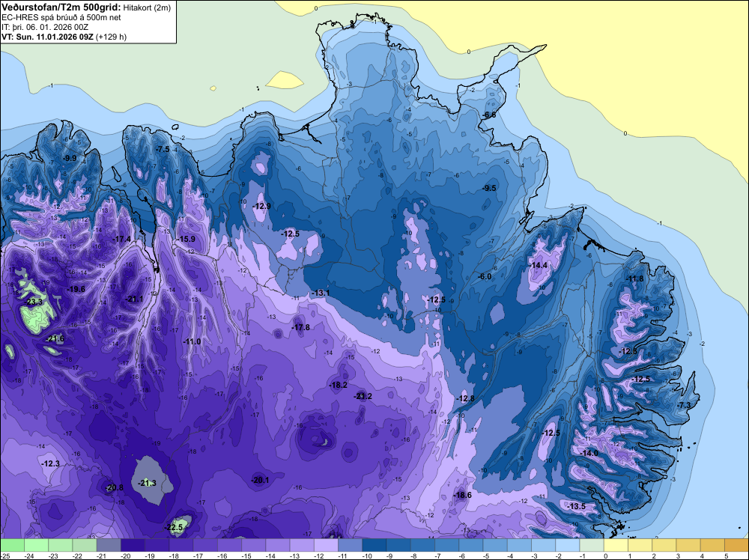This screenshot has height=560, width=749.
Task: Click the -6.0 temperature label
Action: (485, 276)
